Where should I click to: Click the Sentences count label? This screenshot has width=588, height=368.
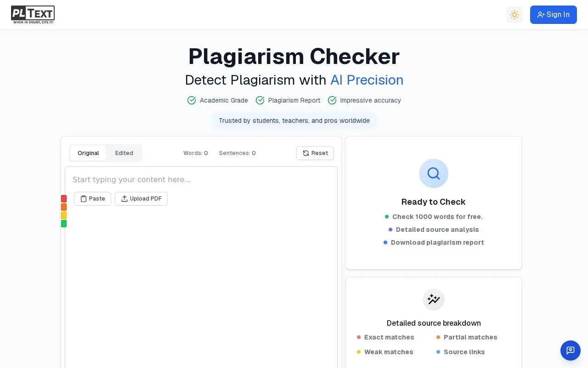237,153
